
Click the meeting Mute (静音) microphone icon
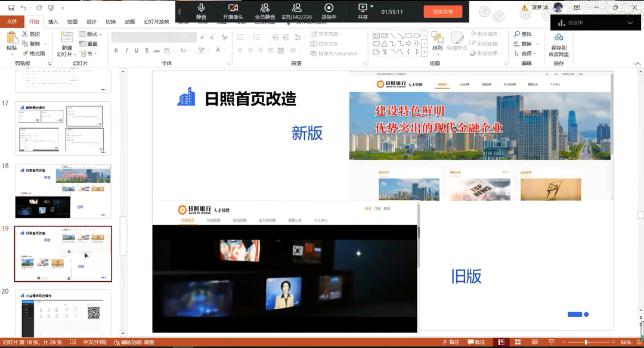[x=202, y=11]
